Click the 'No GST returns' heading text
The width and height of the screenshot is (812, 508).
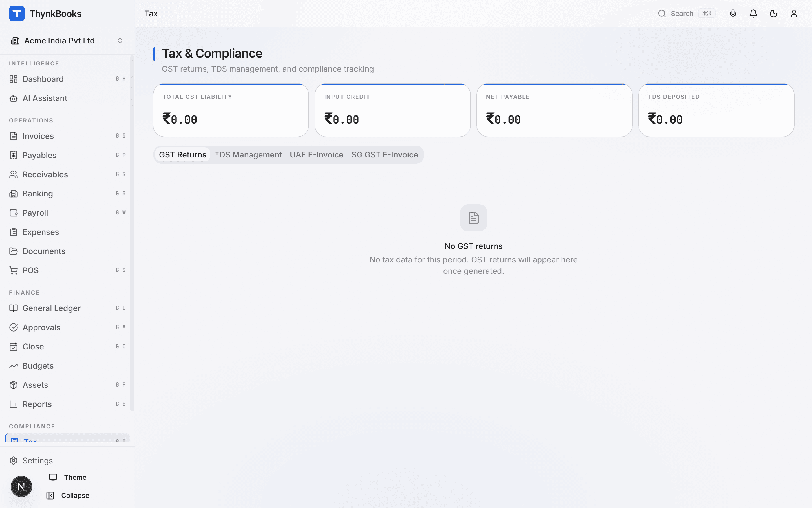(x=473, y=246)
